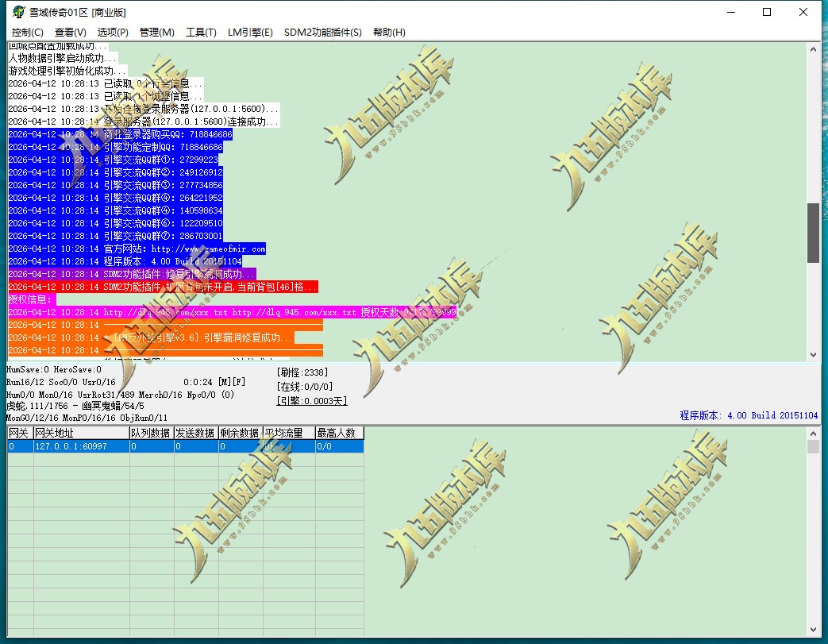Click log line 已读取 1个城堡信息

106,96
